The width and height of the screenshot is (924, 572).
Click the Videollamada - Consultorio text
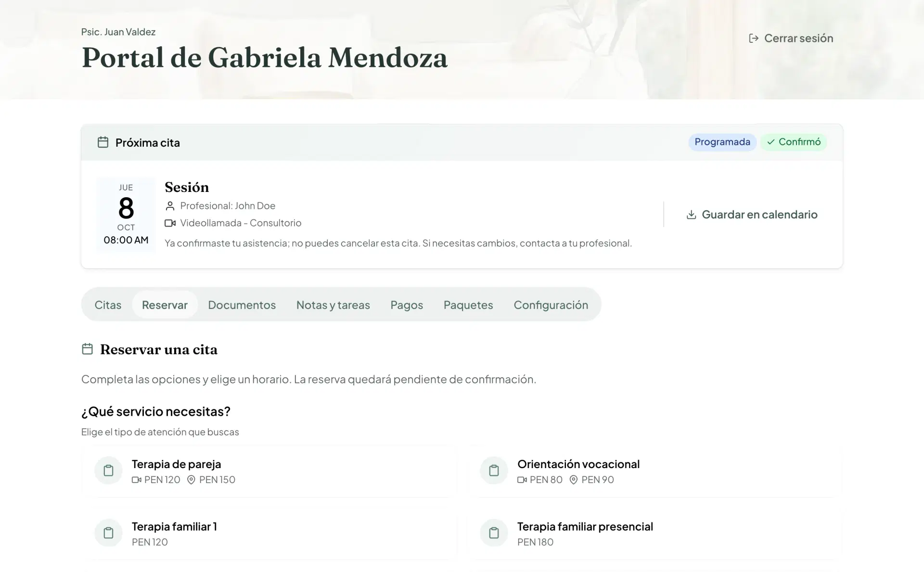241,223
